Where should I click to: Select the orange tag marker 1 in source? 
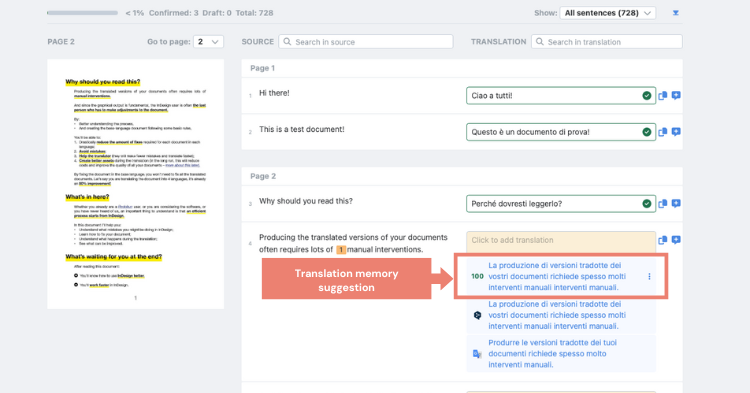[x=341, y=250]
